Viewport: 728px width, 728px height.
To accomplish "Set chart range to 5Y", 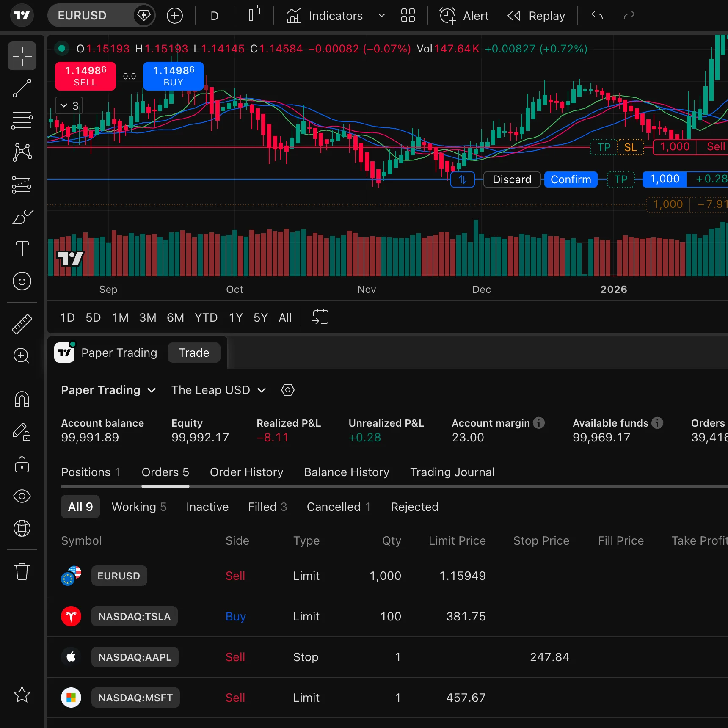I will [x=261, y=317].
